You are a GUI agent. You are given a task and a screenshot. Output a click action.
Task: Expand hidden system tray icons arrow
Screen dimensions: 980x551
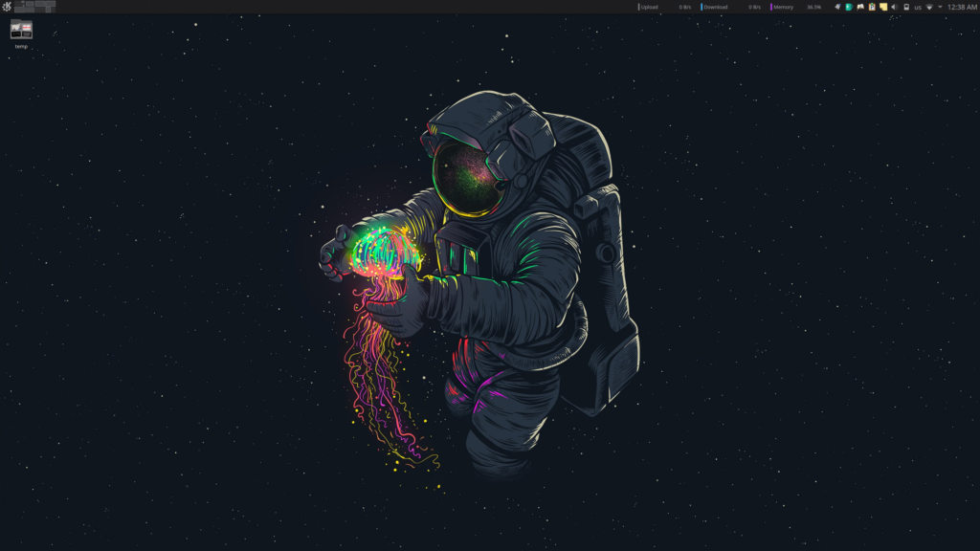pyautogui.click(x=940, y=7)
